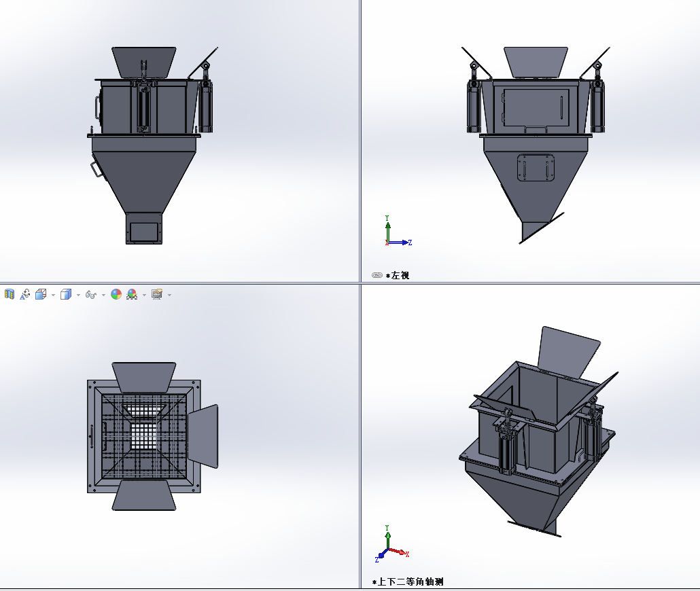Click the Display Style cube icon
This screenshot has width=700, height=591.
coord(65,294)
